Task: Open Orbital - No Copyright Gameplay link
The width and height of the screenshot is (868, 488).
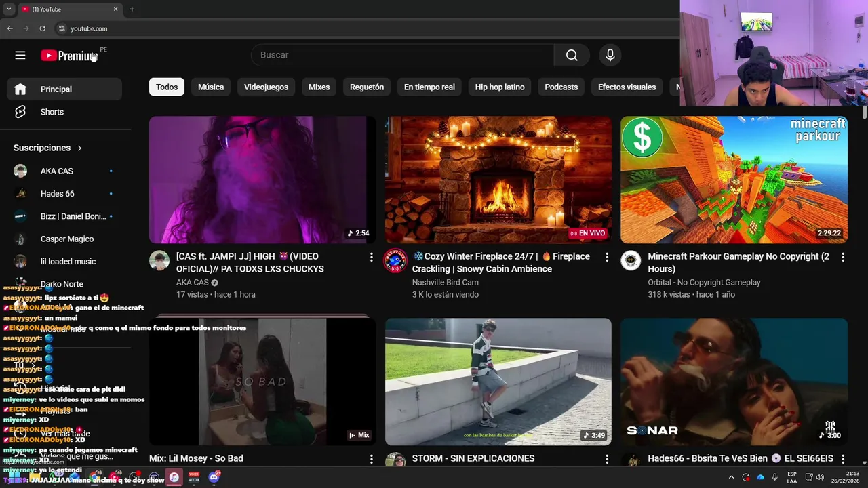Action: [704, 283]
